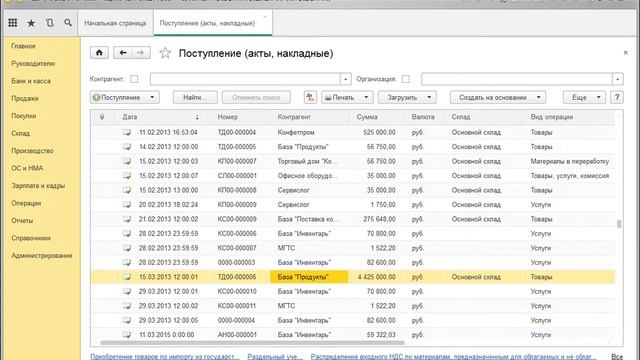Open the History icon in the top panel

[50, 23]
